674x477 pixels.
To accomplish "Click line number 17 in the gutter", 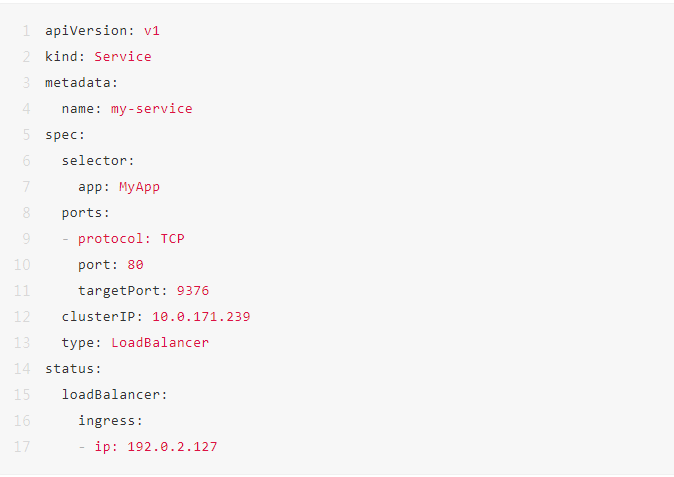I will tap(22, 446).
